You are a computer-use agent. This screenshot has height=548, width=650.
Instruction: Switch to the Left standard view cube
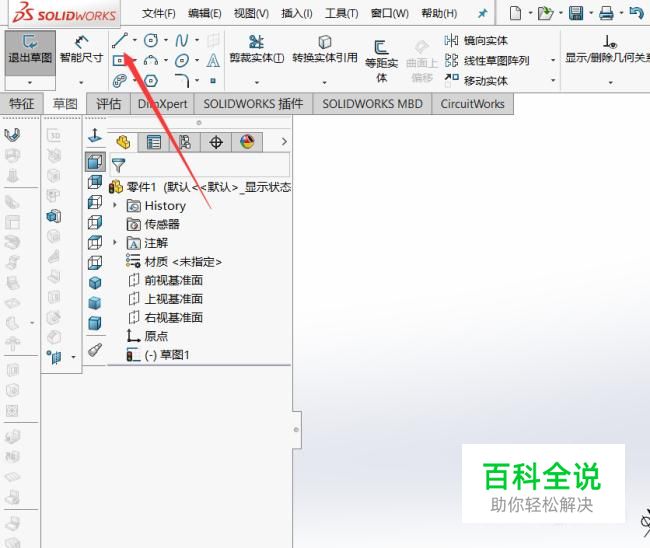95,202
